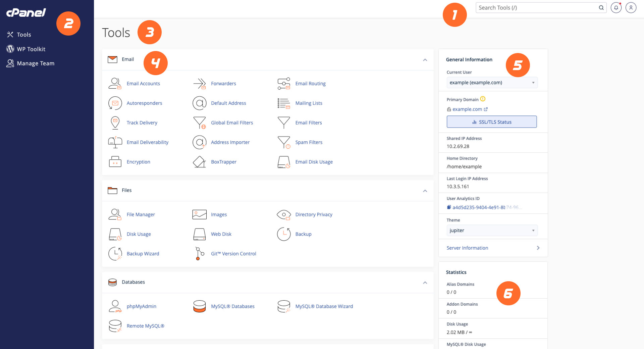Viewport: 644px width, 349px height.
Task: Expand Server Information details
Action: [x=467, y=248]
